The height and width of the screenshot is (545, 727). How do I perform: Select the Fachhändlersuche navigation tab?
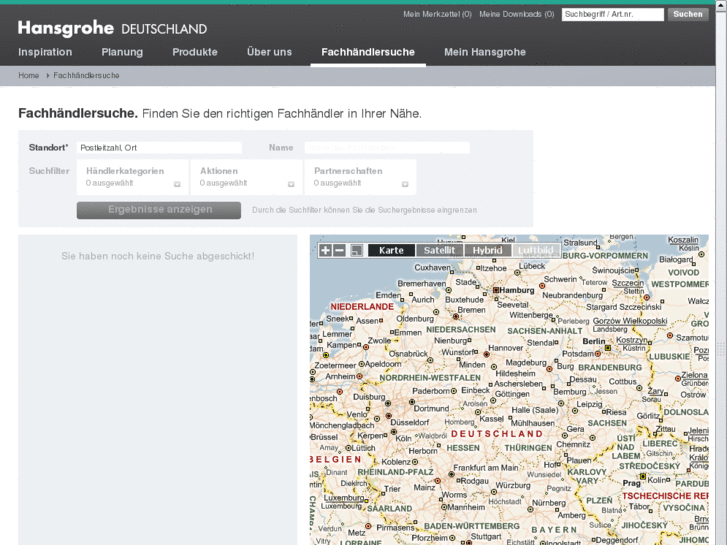pyautogui.click(x=368, y=52)
